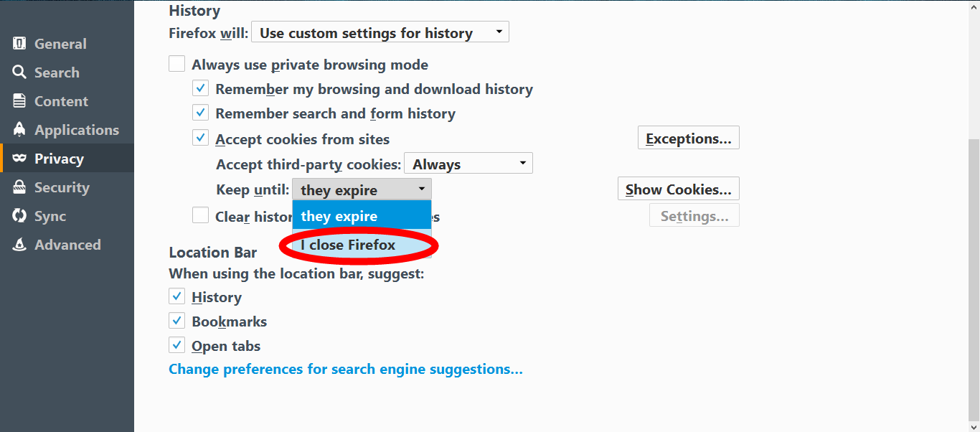
Task: Select the Content document icon
Action: tap(19, 101)
